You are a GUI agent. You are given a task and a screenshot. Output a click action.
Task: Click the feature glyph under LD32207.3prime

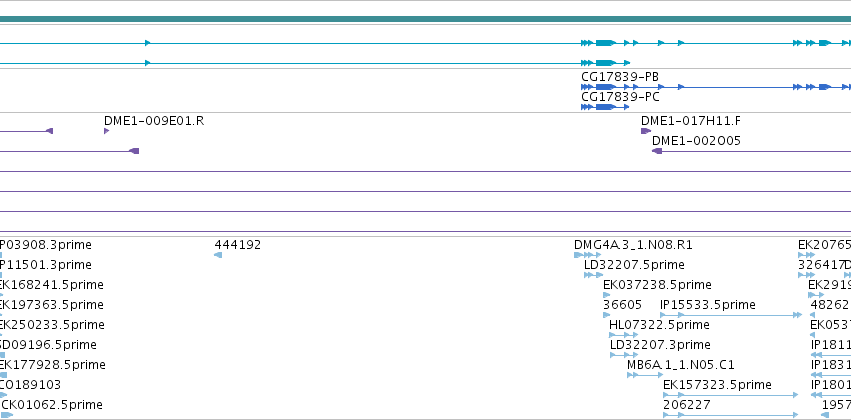(625, 355)
